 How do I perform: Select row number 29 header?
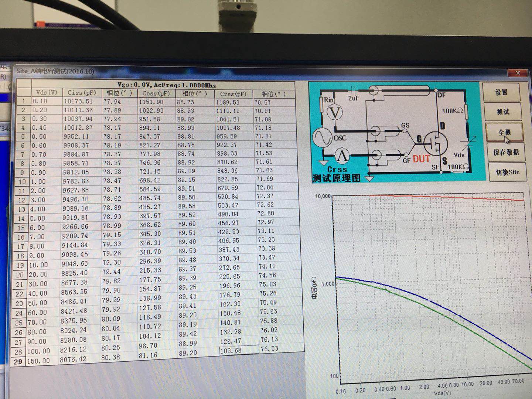[18, 362]
